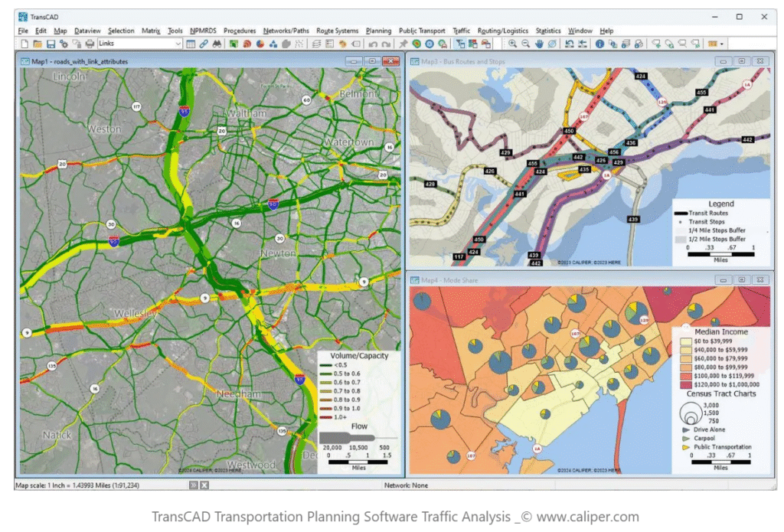The width and height of the screenshot is (784, 532).
Task: Click the legend list toolbar icon
Action: (329, 44)
